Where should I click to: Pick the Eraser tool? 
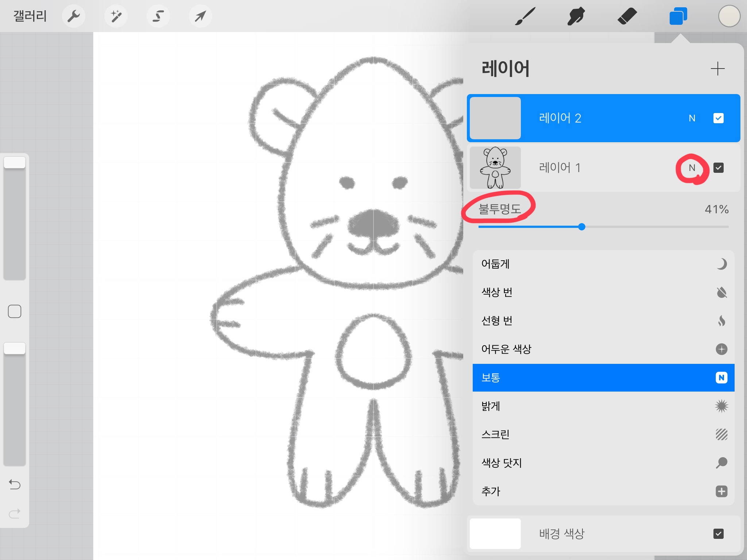click(x=627, y=16)
